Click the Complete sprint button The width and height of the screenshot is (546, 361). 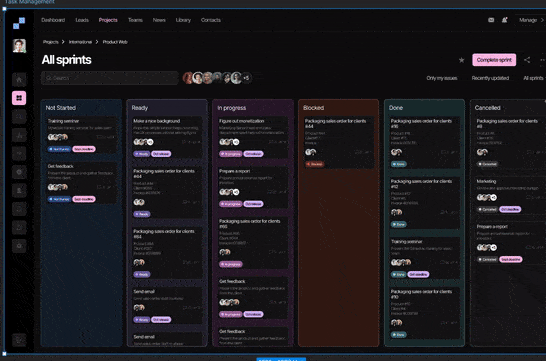tap(494, 60)
